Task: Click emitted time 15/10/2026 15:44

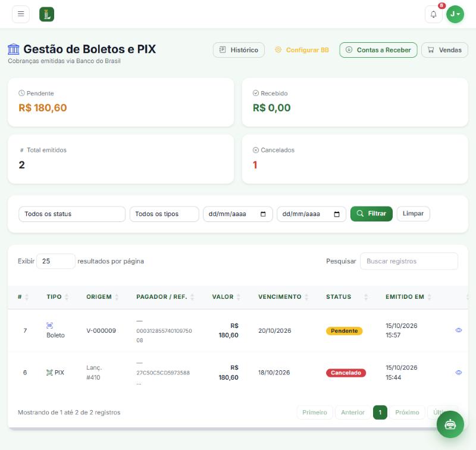Action: pyautogui.click(x=401, y=373)
